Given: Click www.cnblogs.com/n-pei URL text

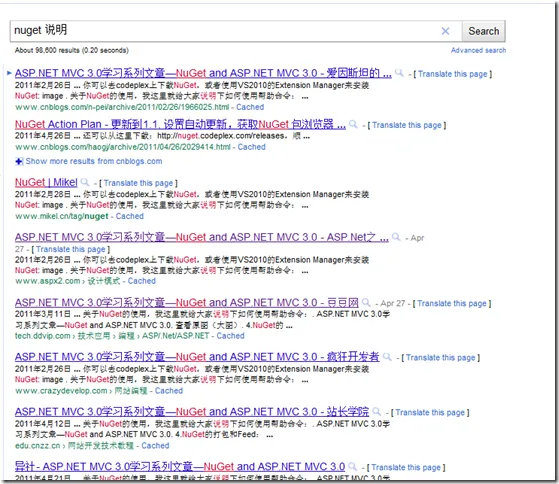Looking at the screenshot, I should coord(122,107).
